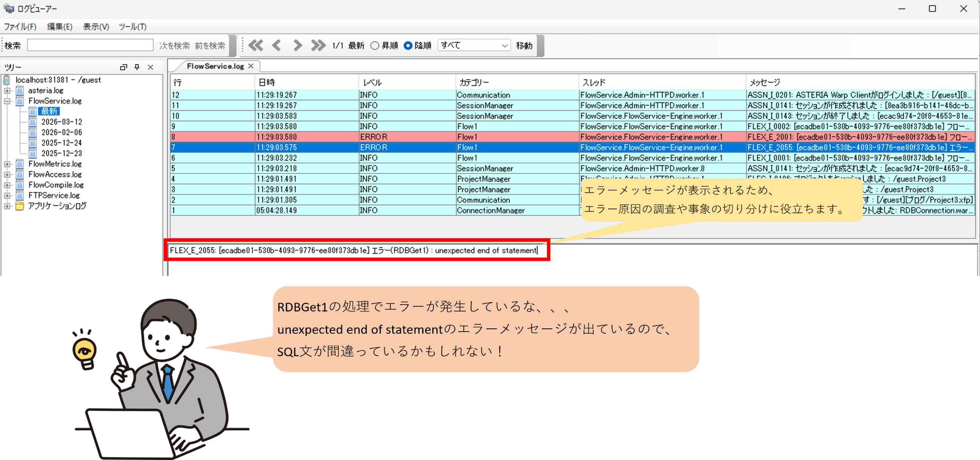Select the 降順 radio button
The height and width of the screenshot is (460, 980).
coord(408,46)
